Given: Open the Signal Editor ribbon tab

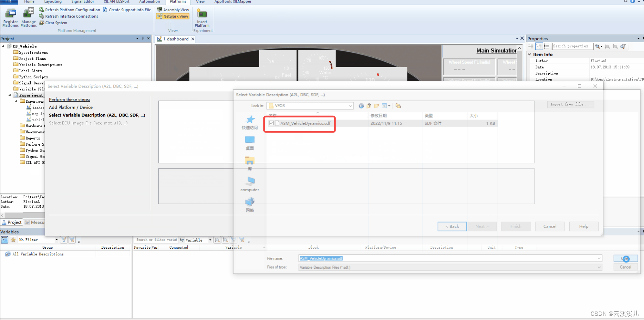Looking at the screenshot, I should [83, 2].
